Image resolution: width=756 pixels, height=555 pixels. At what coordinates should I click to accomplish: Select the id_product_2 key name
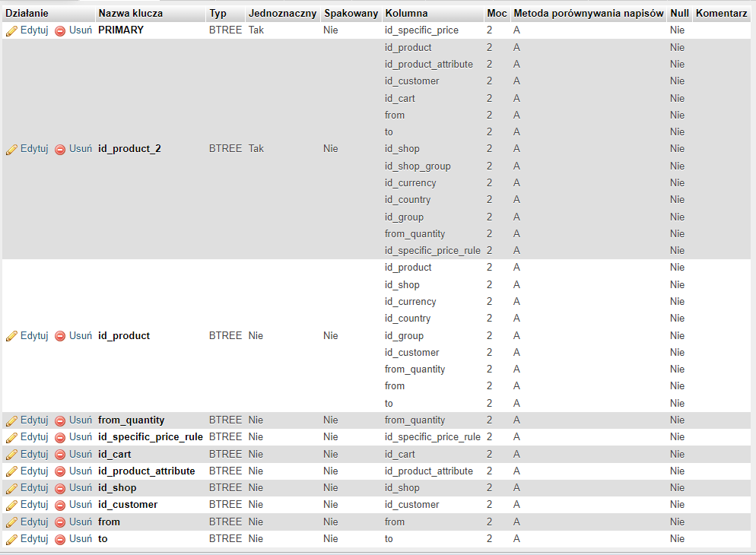coord(130,149)
